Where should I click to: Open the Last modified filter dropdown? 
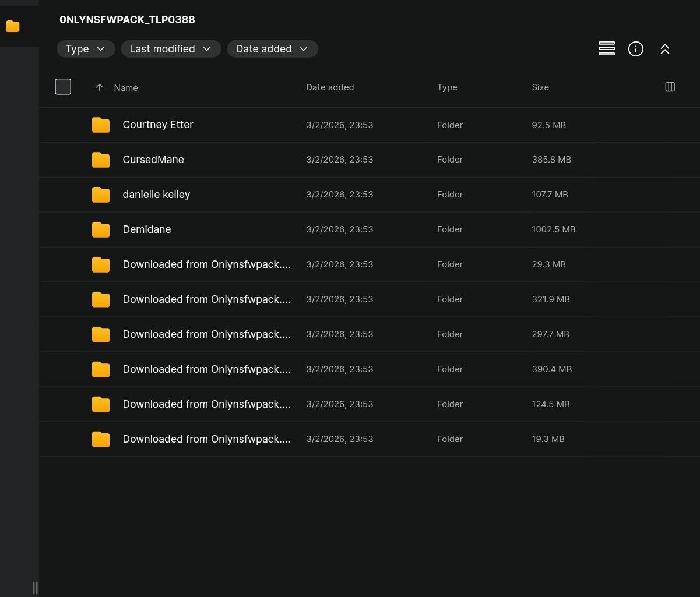point(170,49)
